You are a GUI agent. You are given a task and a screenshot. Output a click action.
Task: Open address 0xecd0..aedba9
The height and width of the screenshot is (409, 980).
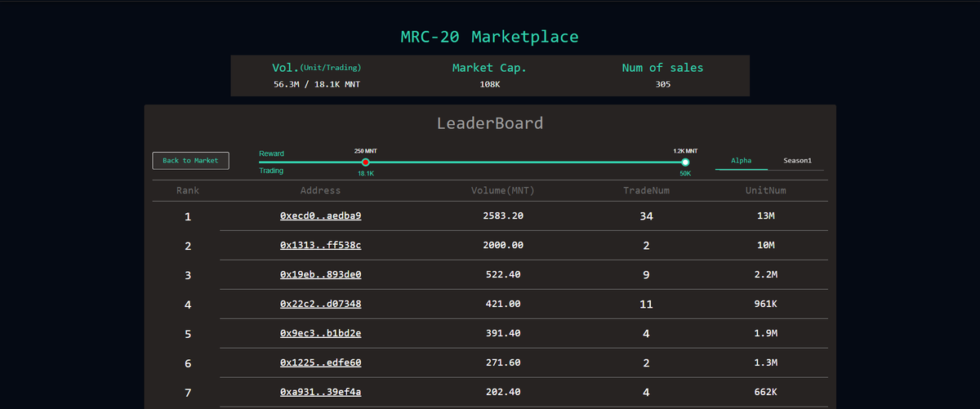[320, 216]
